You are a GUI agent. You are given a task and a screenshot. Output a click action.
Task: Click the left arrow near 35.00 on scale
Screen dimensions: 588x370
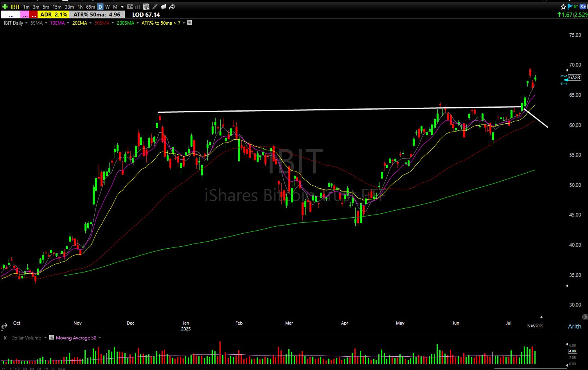(x=567, y=286)
